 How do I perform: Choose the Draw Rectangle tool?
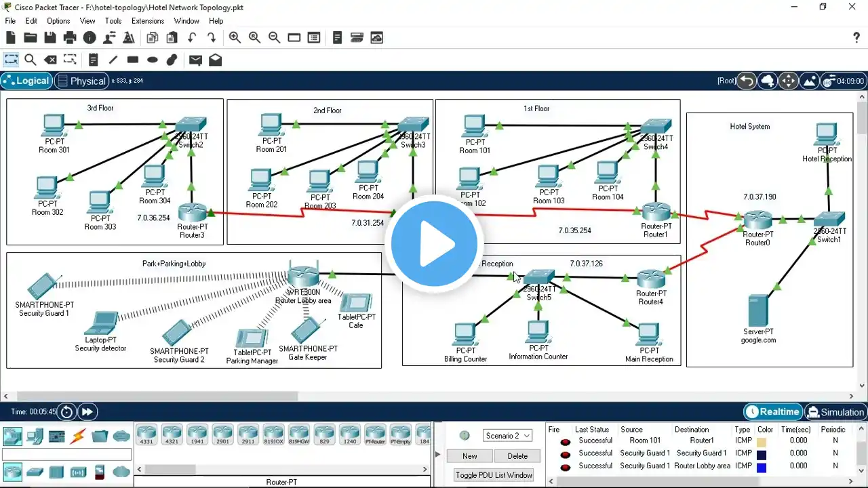point(133,60)
